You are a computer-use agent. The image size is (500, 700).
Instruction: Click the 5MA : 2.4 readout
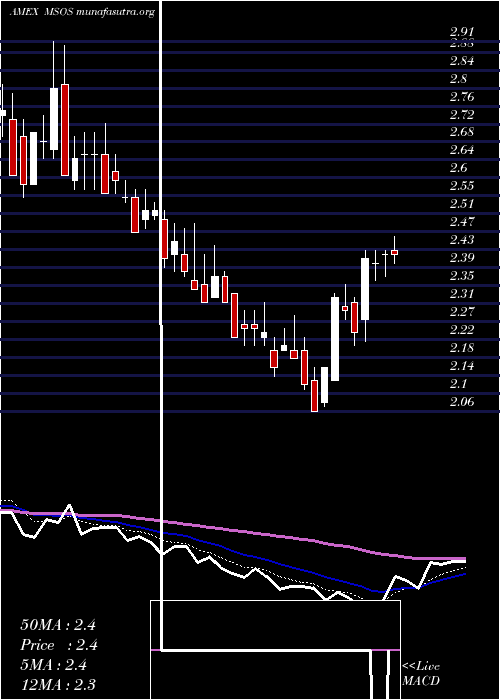point(54,665)
